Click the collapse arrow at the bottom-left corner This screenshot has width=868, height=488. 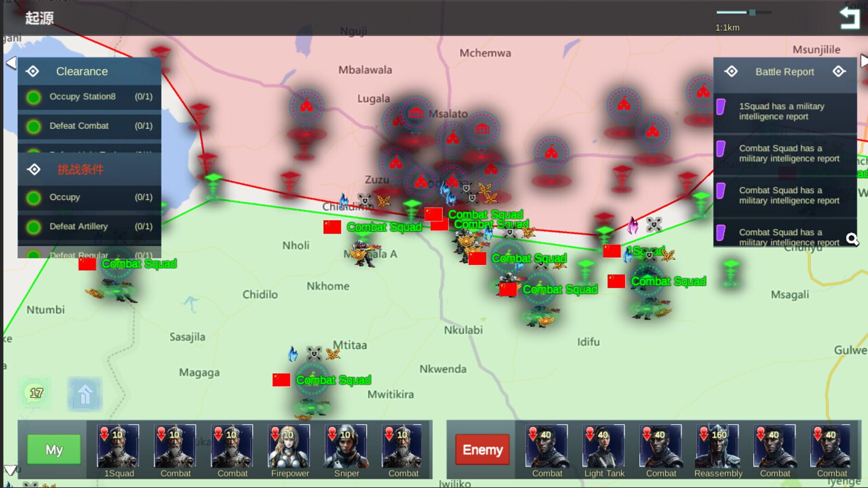10,470
